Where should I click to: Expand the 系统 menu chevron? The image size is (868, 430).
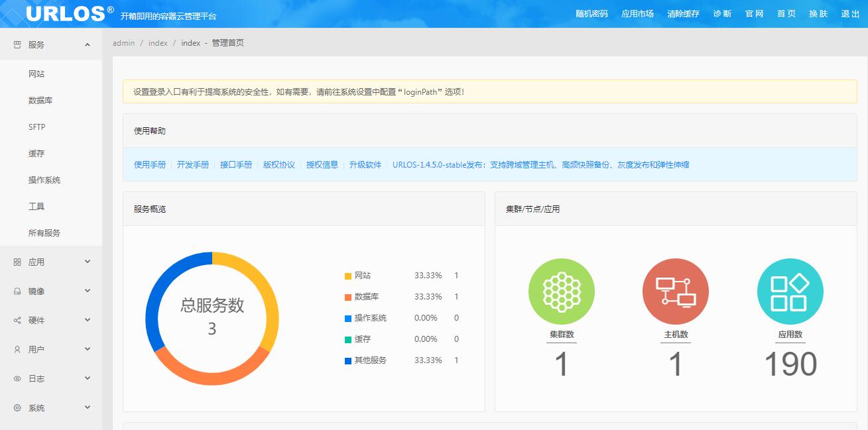point(88,408)
